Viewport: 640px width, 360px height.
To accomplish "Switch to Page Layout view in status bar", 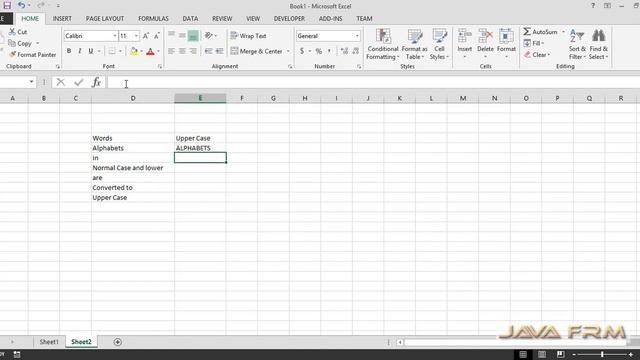I will [542, 354].
